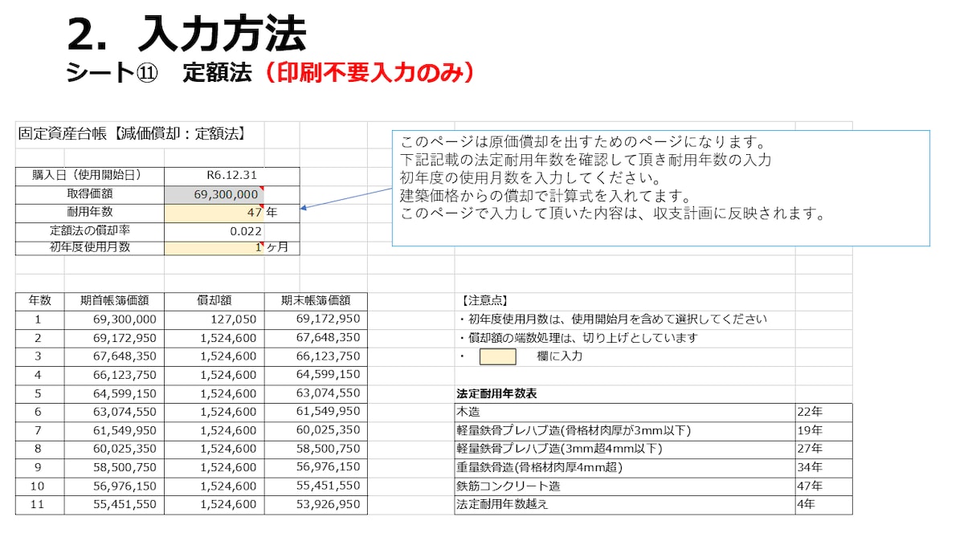Select the 鉄筋コンクリート造 row label
The image size is (980, 545).
(x=625, y=486)
